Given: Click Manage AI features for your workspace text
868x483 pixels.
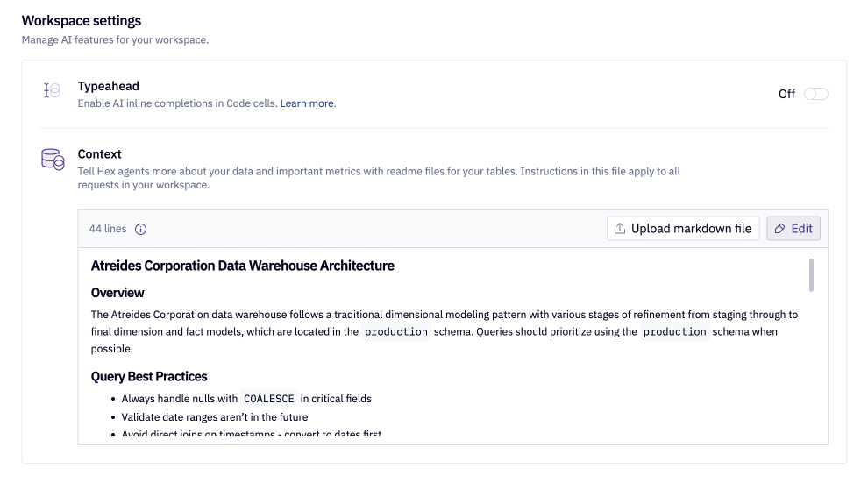Looking at the screenshot, I should (115, 39).
